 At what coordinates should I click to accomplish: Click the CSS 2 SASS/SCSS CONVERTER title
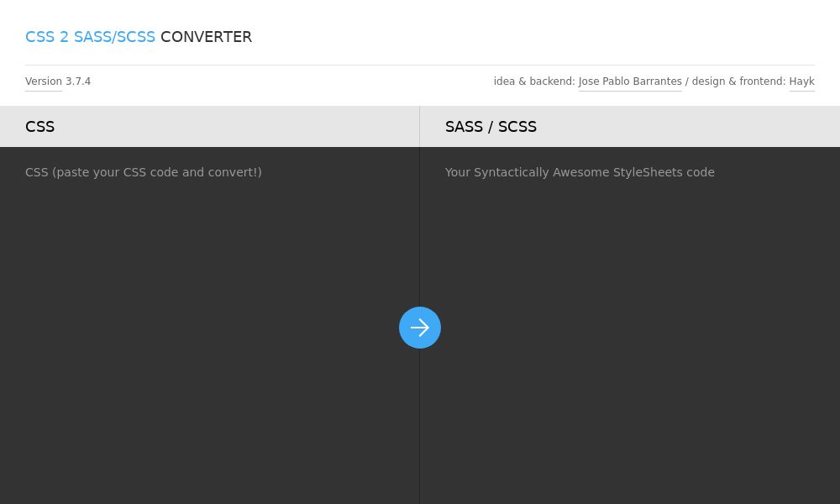tap(139, 37)
